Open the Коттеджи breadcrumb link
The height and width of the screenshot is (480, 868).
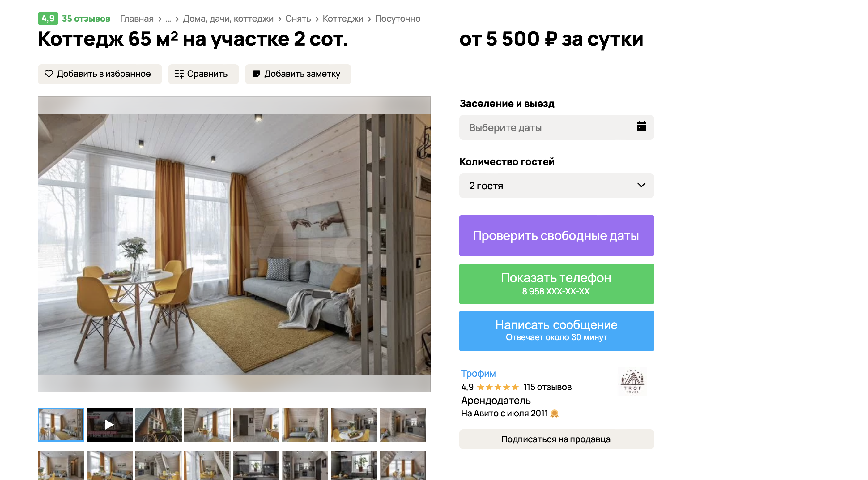343,19
